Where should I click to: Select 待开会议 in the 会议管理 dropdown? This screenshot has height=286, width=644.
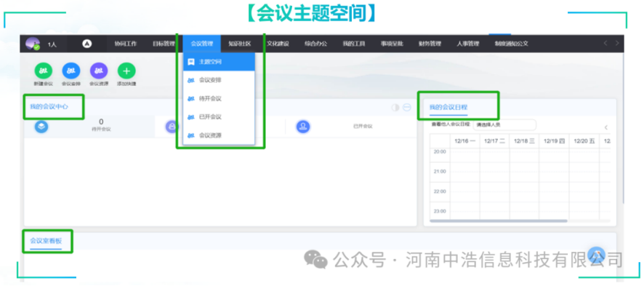(x=219, y=99)
